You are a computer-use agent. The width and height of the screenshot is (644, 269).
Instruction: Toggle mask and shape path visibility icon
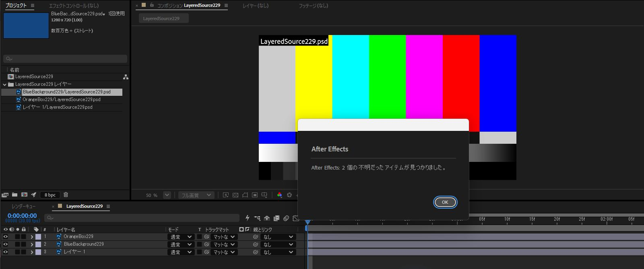coord(245,195)
